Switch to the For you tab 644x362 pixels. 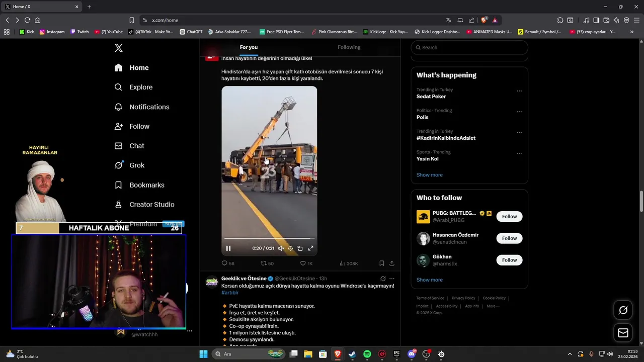pos(249,47)
